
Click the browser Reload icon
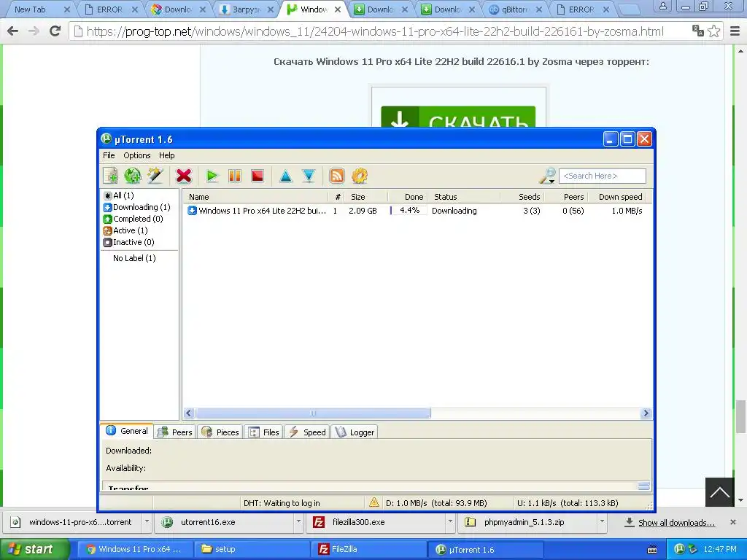[55, 31]
